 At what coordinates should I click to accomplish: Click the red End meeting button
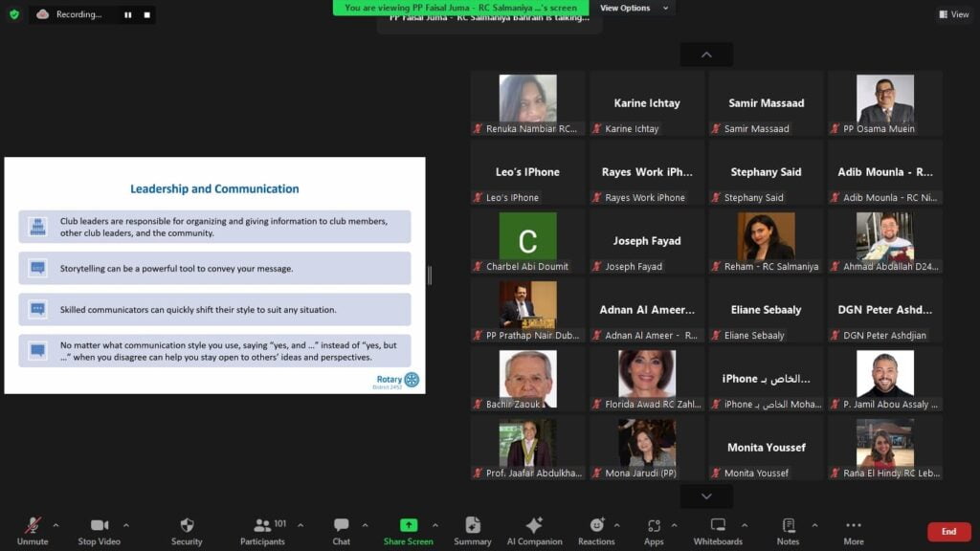(948, 532)
